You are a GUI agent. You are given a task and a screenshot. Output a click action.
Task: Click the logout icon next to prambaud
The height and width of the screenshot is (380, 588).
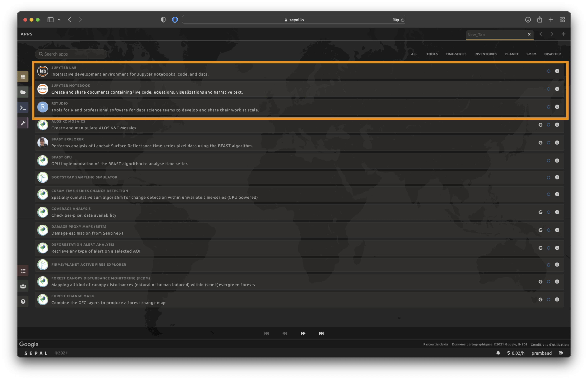click(561, 353)
